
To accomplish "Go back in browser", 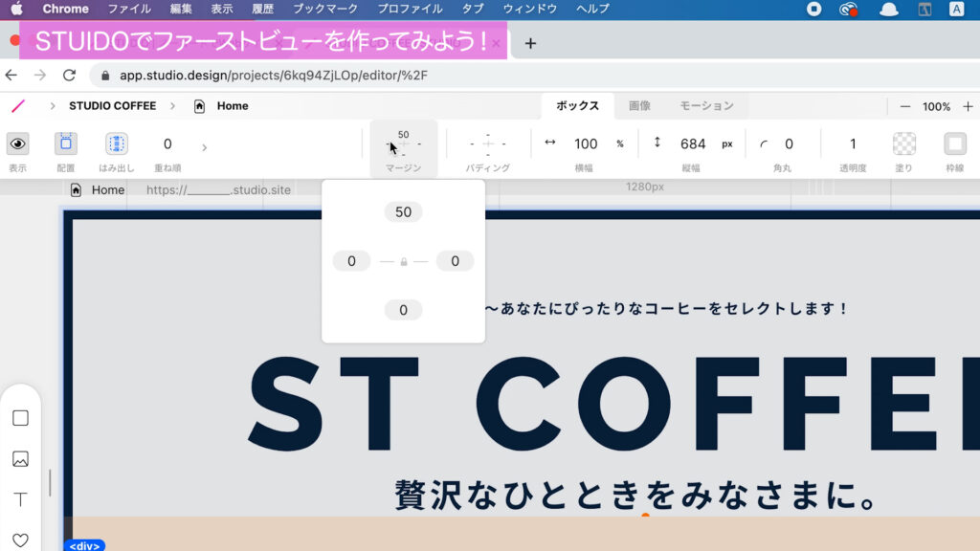I will coord(11,76).
